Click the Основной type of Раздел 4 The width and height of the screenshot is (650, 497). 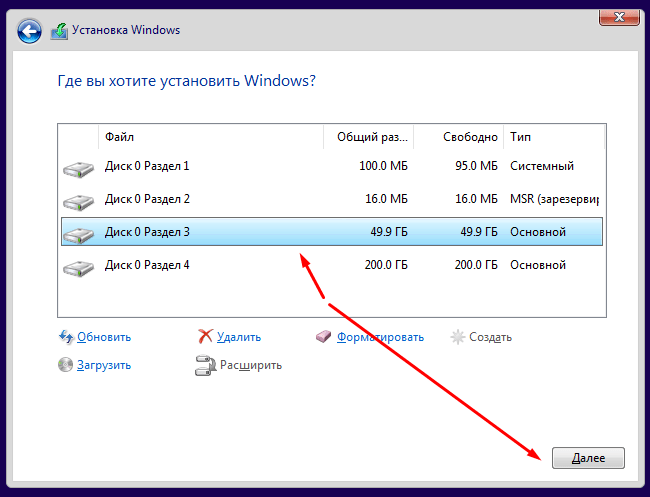point(538,265)
